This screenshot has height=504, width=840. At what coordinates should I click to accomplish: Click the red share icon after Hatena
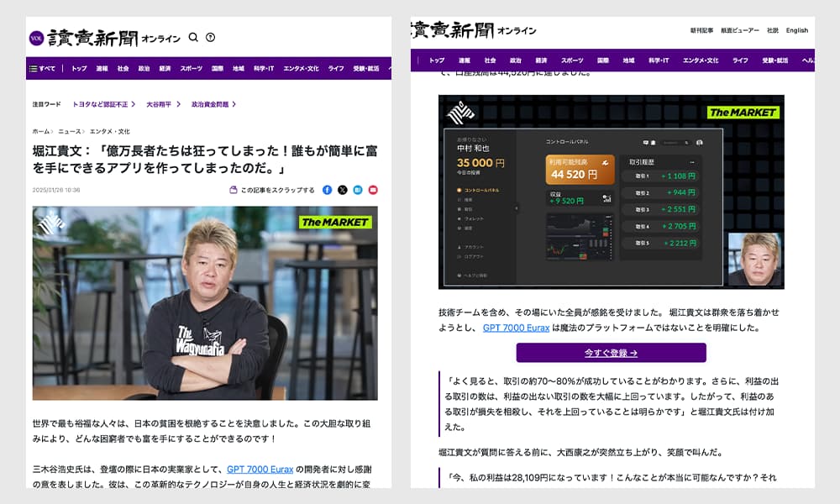tap(374, 190)
